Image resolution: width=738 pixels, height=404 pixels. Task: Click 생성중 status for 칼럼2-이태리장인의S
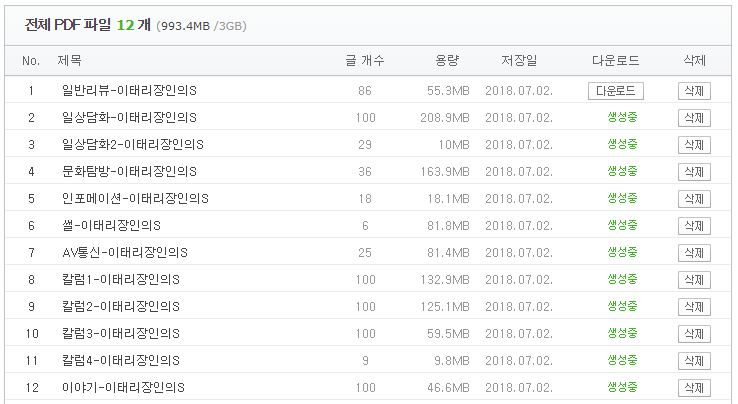click(x=622, y=306)
